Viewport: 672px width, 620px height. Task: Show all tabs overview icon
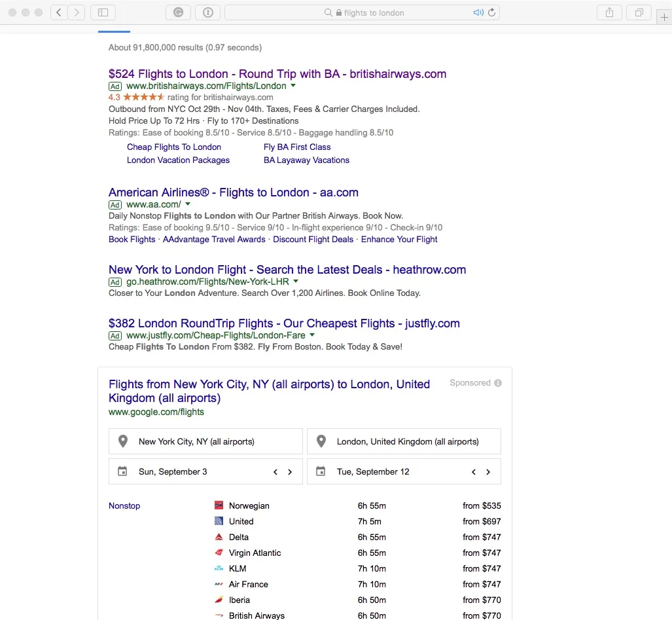click(639, 12)
